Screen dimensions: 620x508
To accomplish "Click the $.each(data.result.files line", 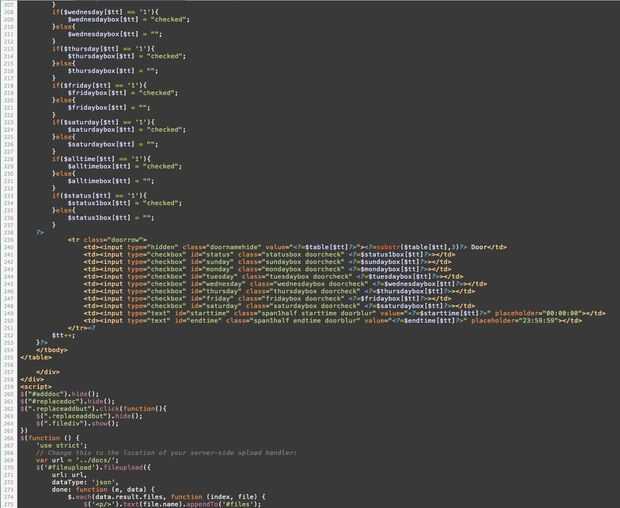I will click(x=166, y=497).
